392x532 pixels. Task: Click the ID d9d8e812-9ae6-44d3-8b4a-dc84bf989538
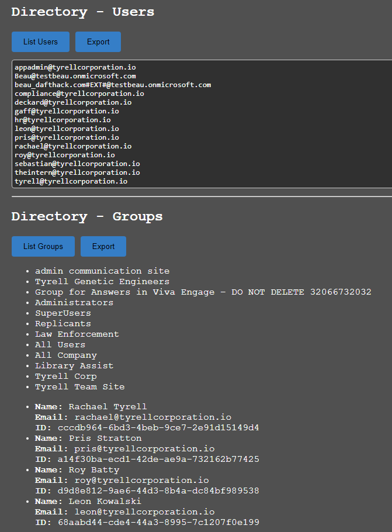[x=158, y=490]
